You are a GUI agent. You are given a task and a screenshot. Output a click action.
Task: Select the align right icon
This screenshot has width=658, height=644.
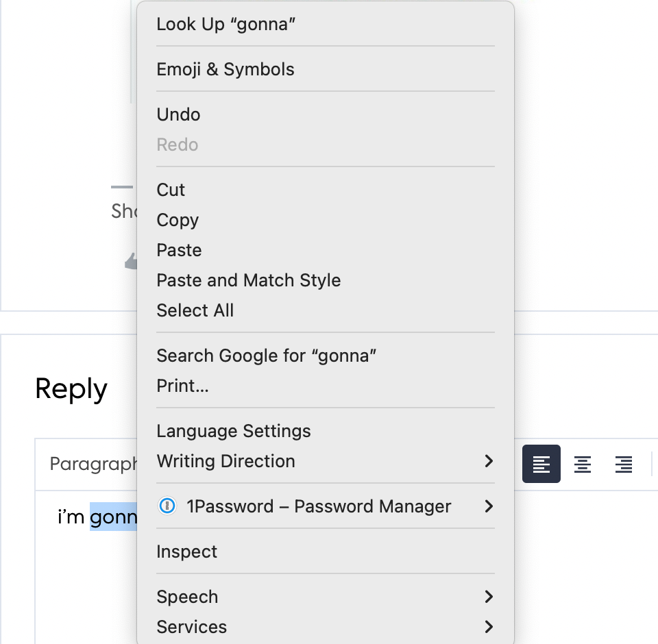coord(624,464)
